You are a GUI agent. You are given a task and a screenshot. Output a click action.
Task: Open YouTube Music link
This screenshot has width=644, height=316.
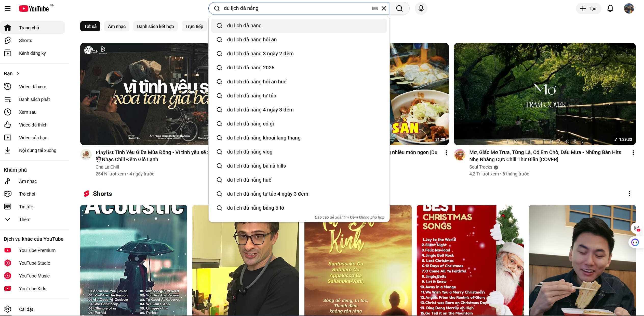32,276
